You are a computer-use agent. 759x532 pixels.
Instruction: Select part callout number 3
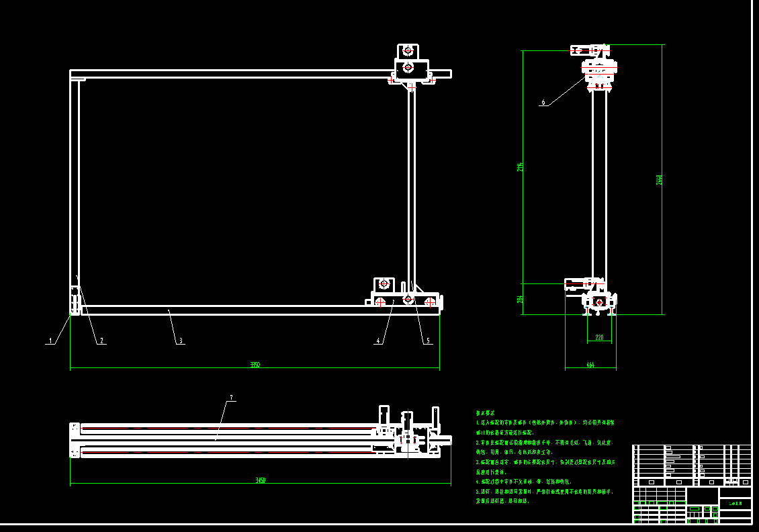[x=181, y=341]
